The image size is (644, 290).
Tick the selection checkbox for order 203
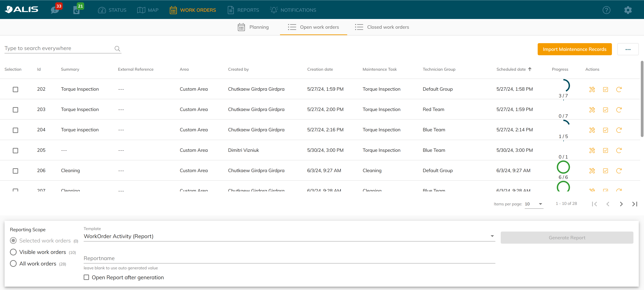[15, 110]
